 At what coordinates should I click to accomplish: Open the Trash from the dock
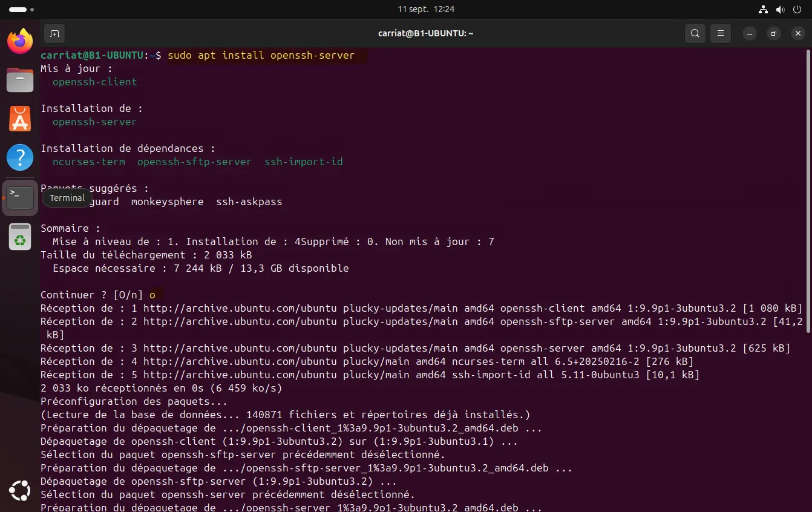[20, 237]
